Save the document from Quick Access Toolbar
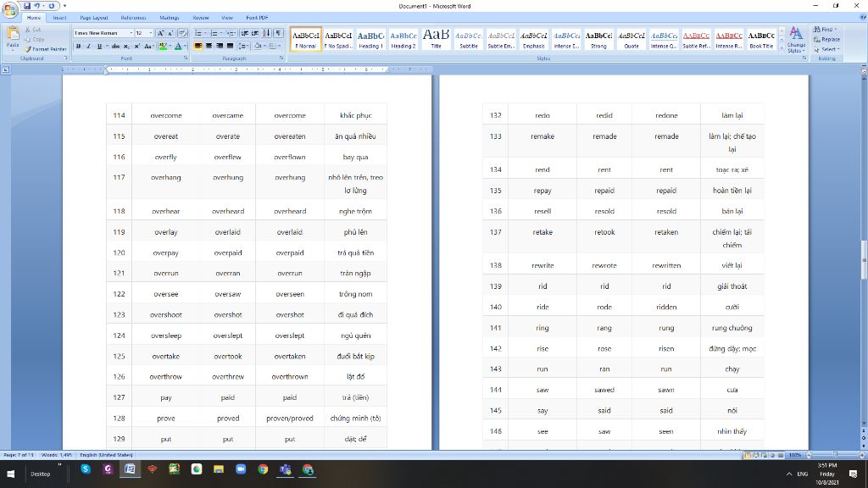The height and width of the screenshot is (488, 868). point(27,6)
